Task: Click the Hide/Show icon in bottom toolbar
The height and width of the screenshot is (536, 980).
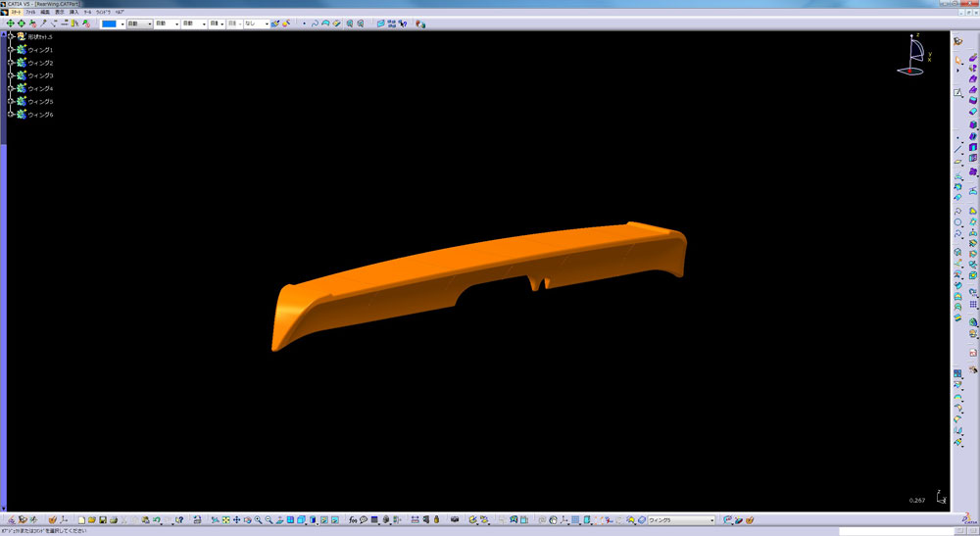Action: point(323,519)
